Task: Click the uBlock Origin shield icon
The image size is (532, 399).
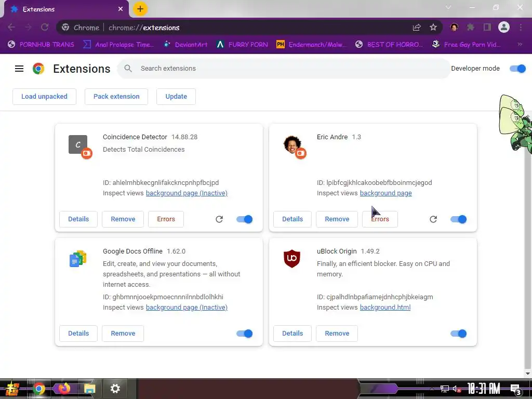Action: click(292, 259)
